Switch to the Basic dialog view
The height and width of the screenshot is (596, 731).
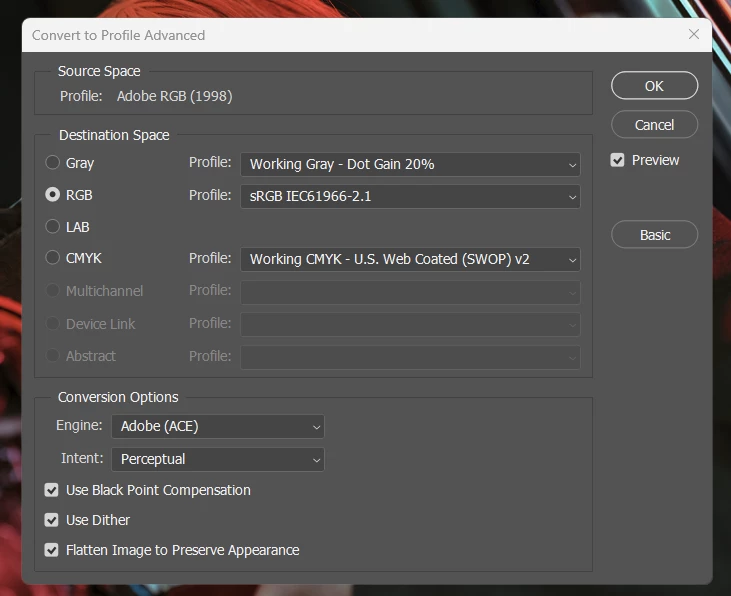655,234
